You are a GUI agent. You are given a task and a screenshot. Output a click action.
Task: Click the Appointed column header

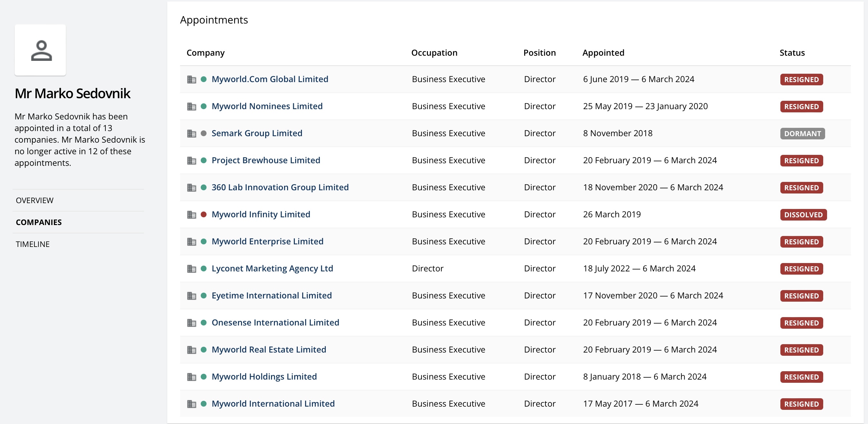(x=603, y=53)
